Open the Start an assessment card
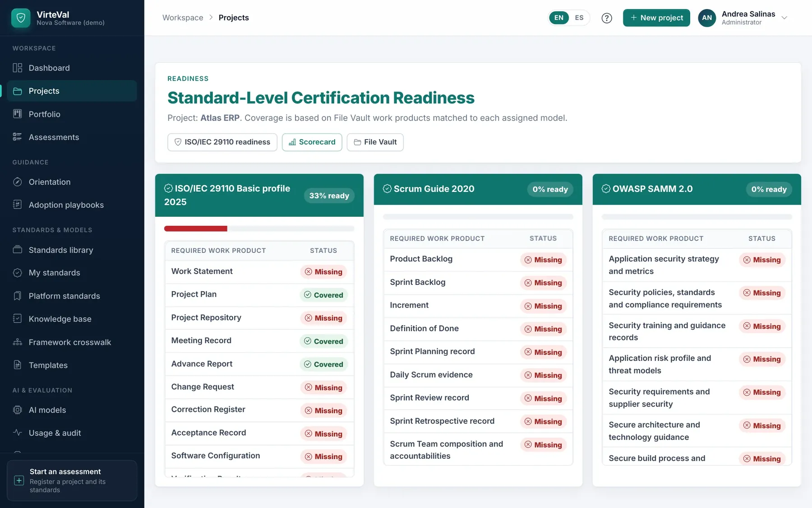The width and height of the screenshot is (812, 508). [x=72, y=480]
